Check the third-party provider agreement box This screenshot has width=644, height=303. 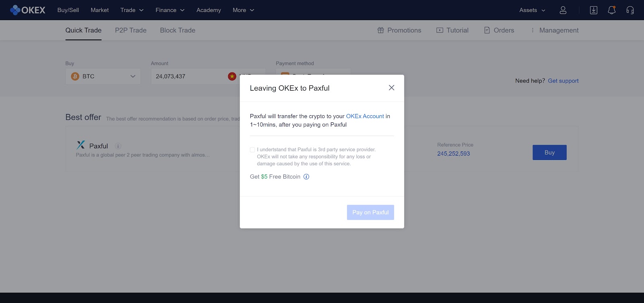click(252, 149)
